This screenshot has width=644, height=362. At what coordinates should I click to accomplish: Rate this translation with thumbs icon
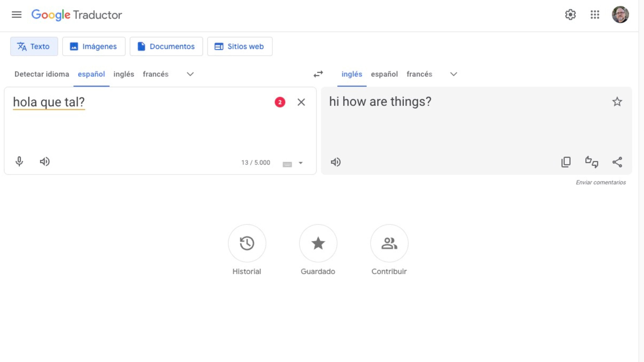point(592,162)
